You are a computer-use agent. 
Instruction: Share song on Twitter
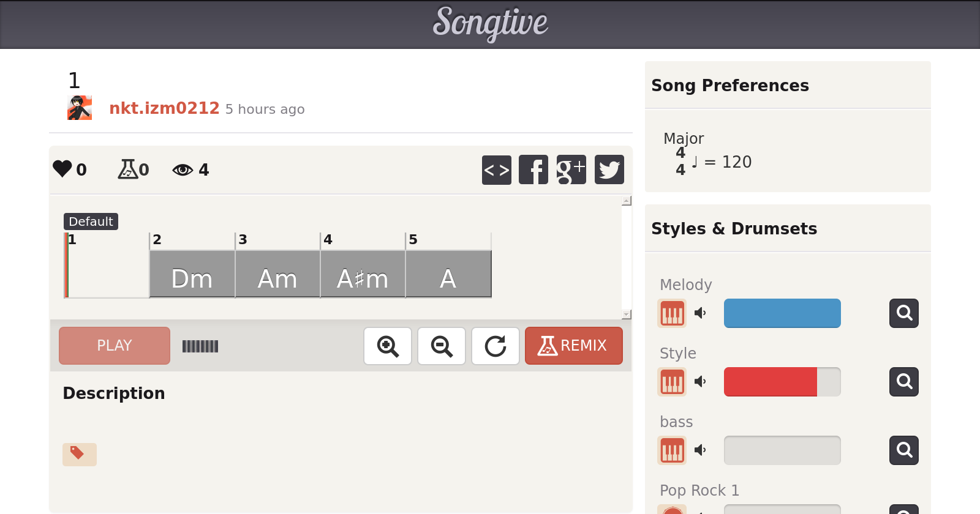609,170
